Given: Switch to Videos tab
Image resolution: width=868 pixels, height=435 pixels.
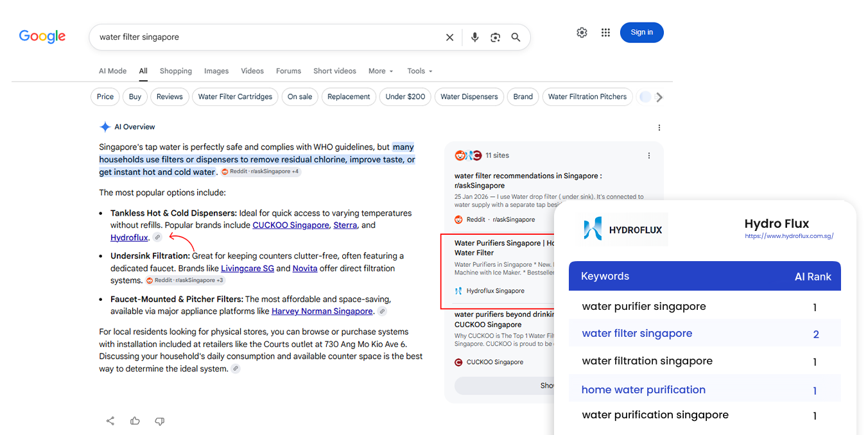Looking at the screenshot, I should click(x=252, y=71).
